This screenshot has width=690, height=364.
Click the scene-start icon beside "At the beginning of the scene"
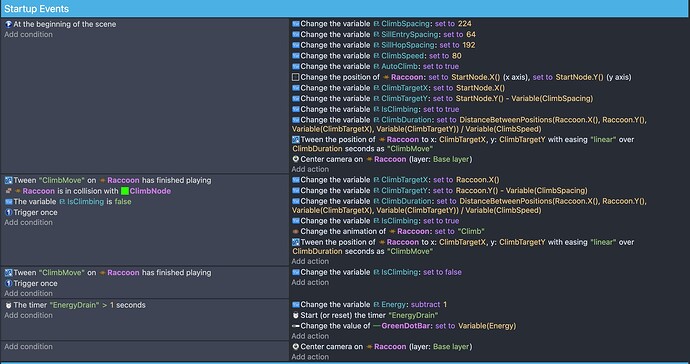[8, 24]
